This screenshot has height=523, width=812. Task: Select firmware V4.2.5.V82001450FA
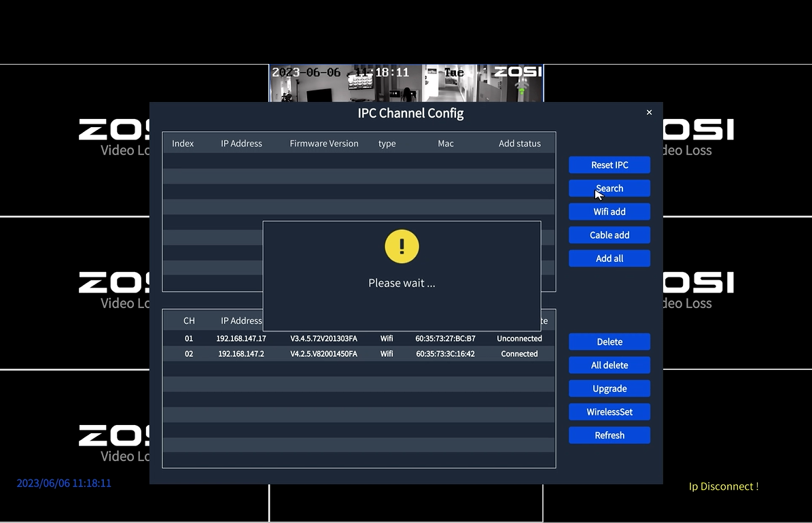323,354
